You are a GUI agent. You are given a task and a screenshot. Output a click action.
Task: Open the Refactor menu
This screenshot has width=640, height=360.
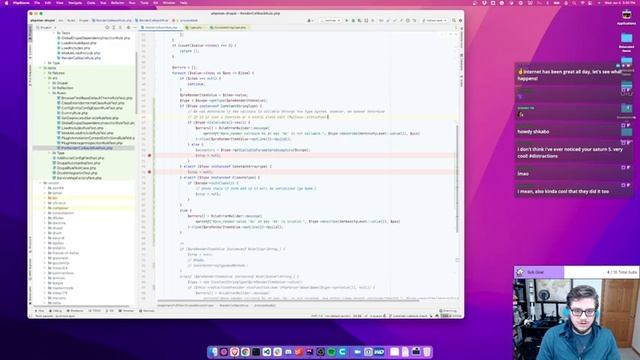[x=118, y=3]
